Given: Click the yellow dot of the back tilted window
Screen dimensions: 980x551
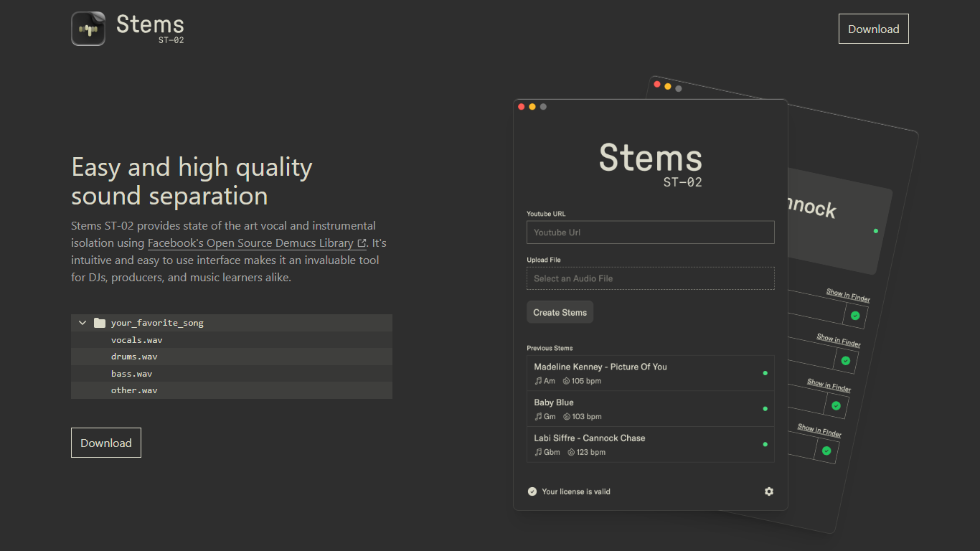Looking at the screenshot, I should pos(668,87).
